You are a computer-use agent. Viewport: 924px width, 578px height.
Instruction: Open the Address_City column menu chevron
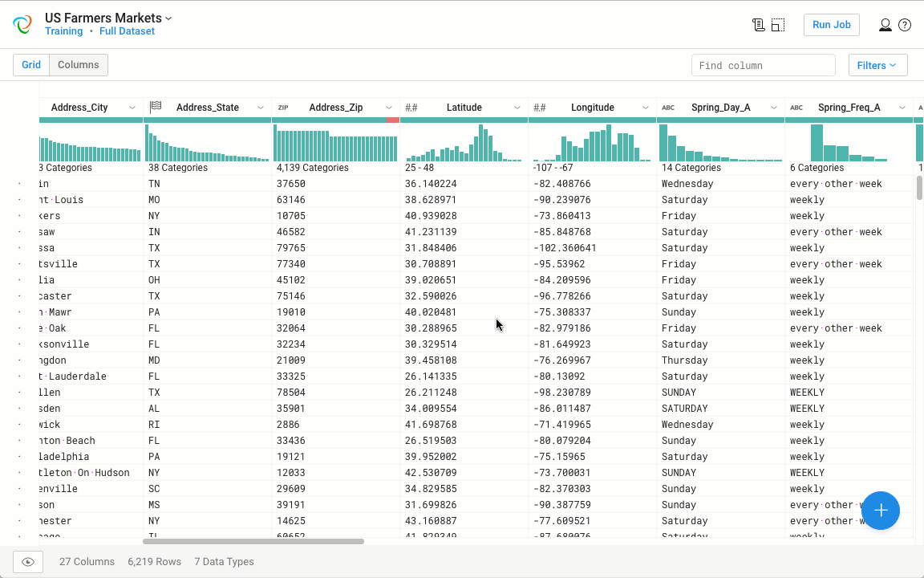click(132, 108)
